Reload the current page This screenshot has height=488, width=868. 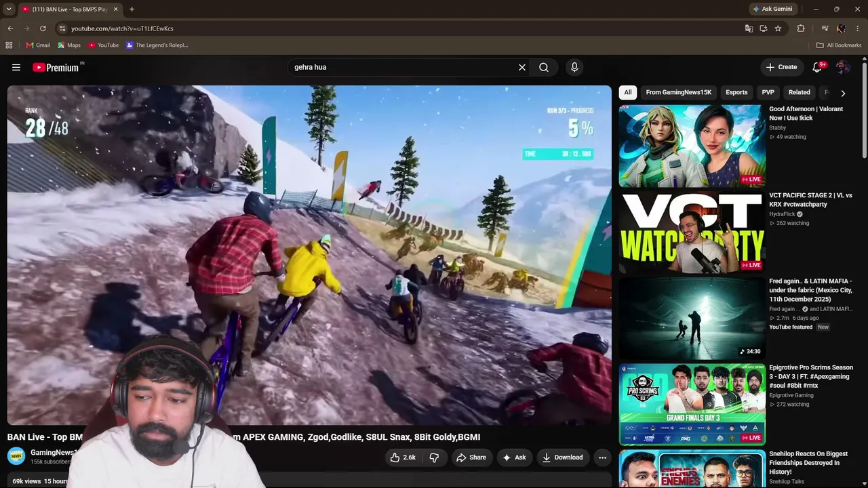tap(43, 28)
